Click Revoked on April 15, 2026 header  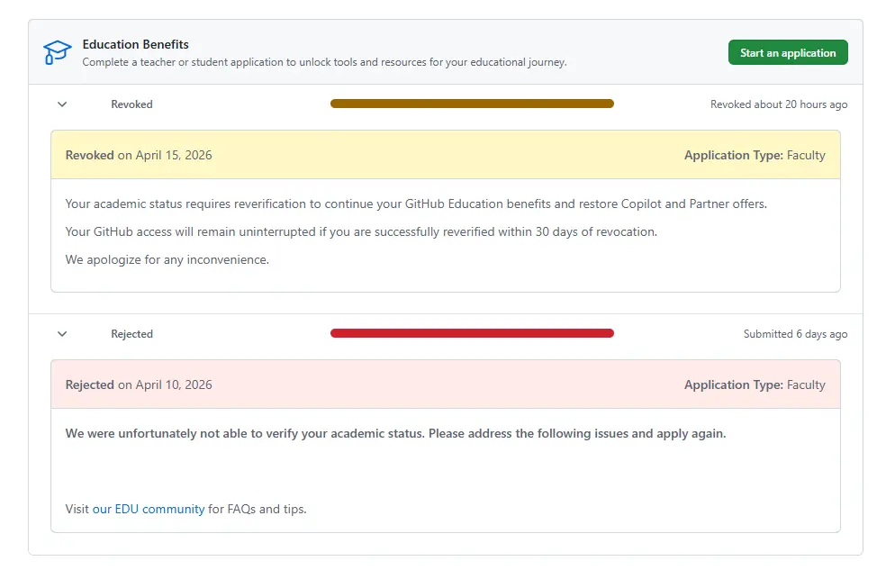pos(139,155)
